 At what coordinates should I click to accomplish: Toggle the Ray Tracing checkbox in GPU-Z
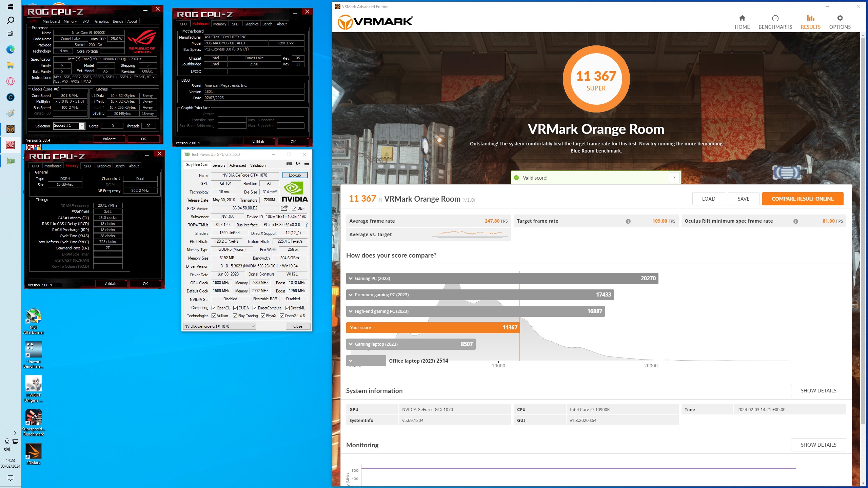[235, 316]
